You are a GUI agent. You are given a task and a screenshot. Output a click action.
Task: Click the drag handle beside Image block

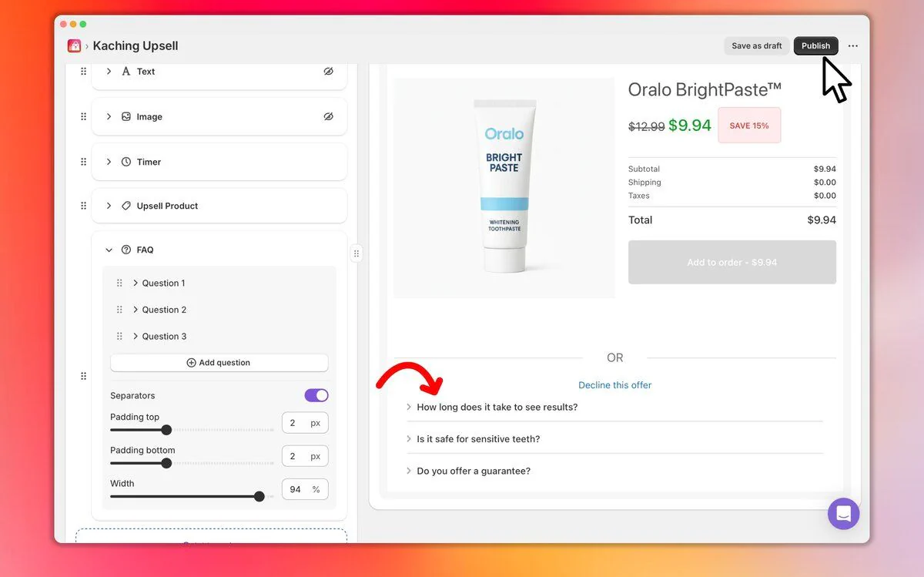(84, 116)
